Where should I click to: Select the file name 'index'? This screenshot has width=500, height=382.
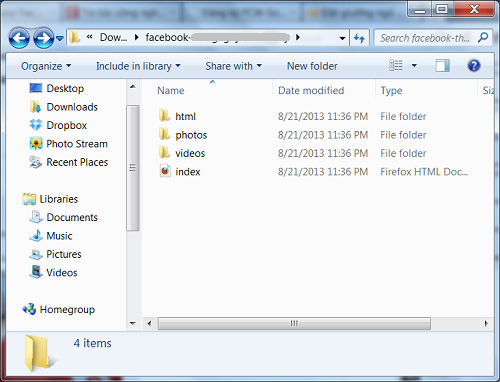click(x=188, y=172)
